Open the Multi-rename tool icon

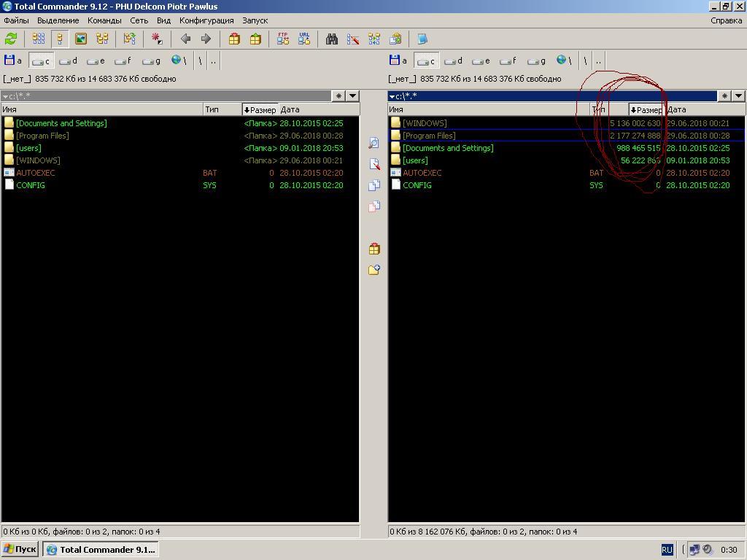(x=353, y=39)
